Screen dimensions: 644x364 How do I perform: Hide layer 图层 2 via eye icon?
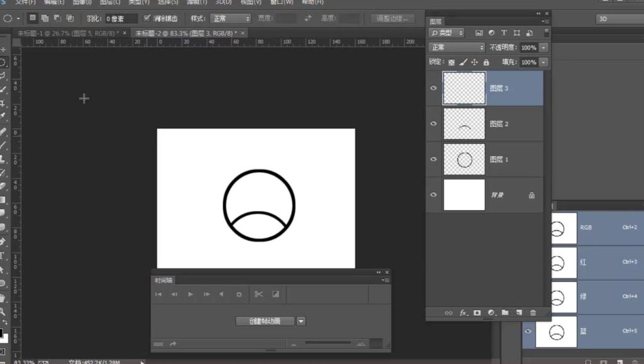click(x=433, y=123)
